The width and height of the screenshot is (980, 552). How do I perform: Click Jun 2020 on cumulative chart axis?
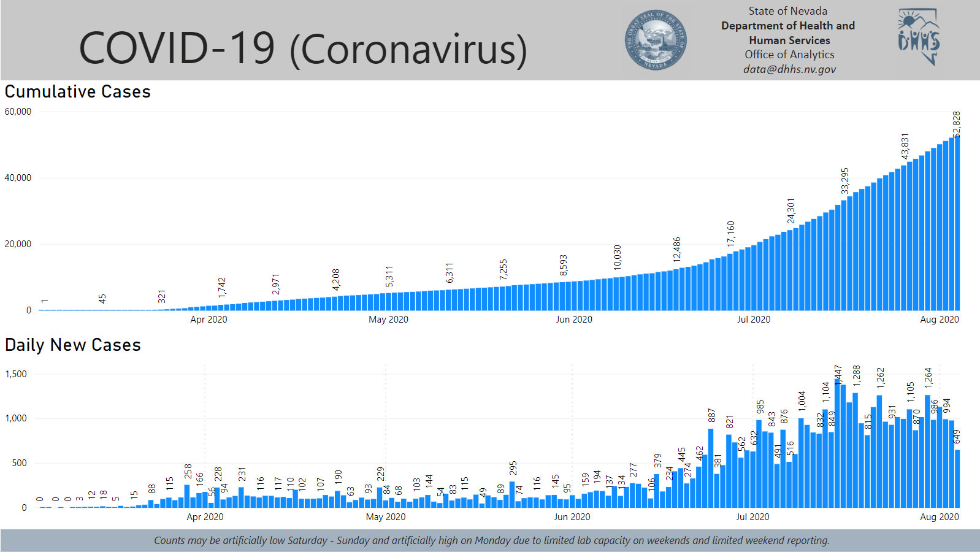(x=574, y=320)
